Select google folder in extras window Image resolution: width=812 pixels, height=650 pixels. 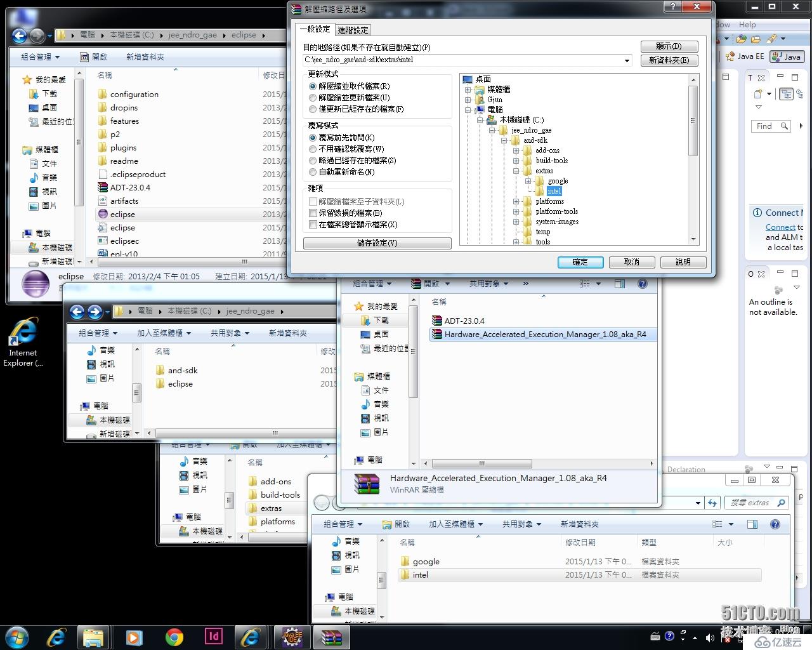point(426,562)
